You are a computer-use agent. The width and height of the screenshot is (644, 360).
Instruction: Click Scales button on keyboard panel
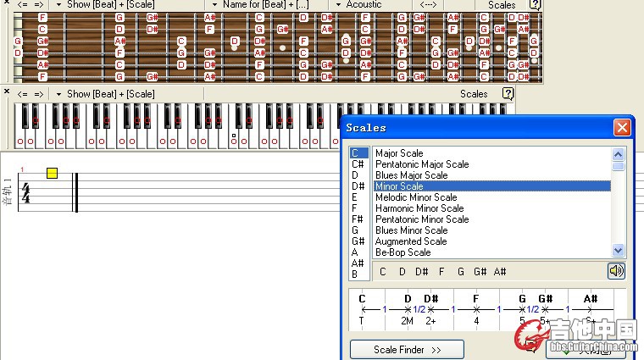pos(474,94)
